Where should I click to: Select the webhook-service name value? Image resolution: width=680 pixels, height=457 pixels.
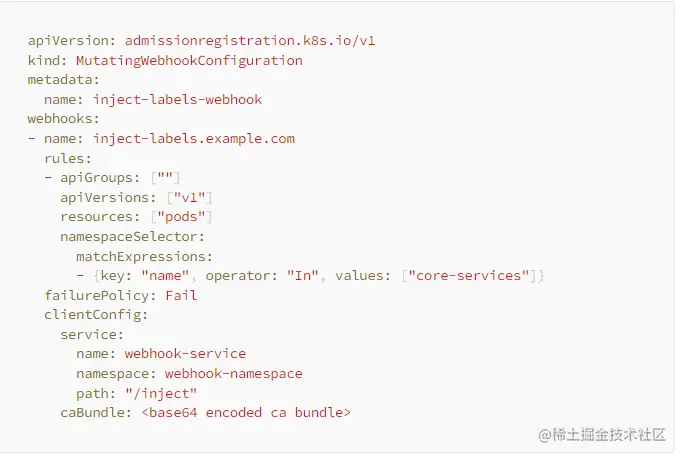tap(185, 354)
